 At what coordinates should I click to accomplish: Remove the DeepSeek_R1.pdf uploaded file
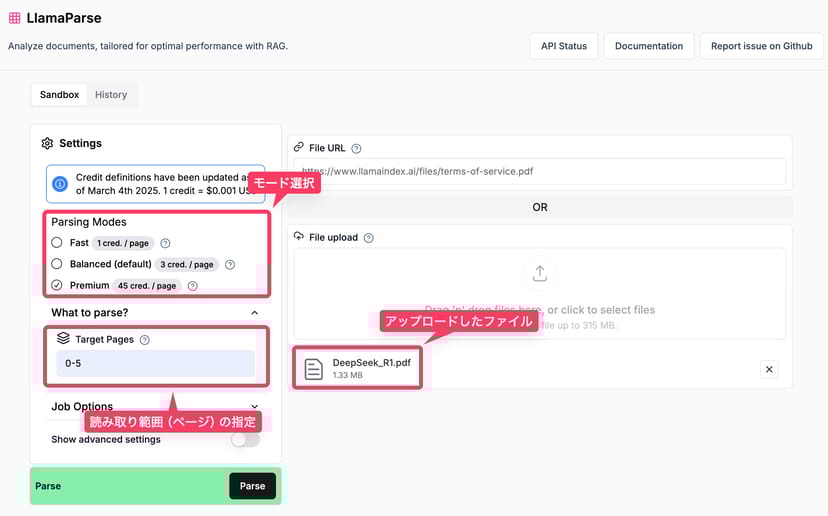click(x=769, y=369)
